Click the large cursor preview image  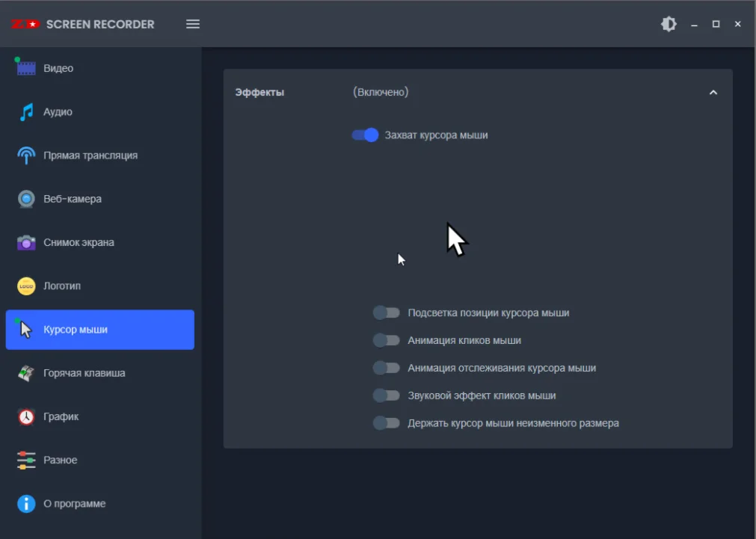(x=456, y=240)
